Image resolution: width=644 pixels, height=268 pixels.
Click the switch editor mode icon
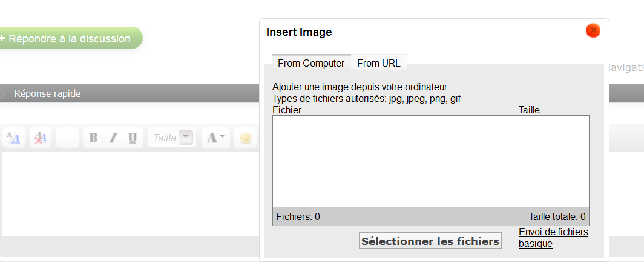(13, 138)
